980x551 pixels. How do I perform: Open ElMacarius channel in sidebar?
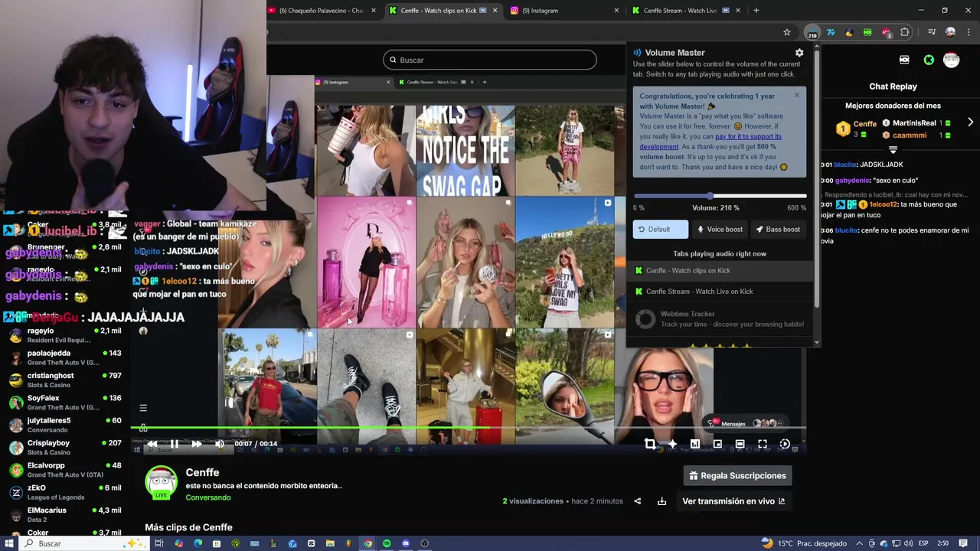(65, 514)
